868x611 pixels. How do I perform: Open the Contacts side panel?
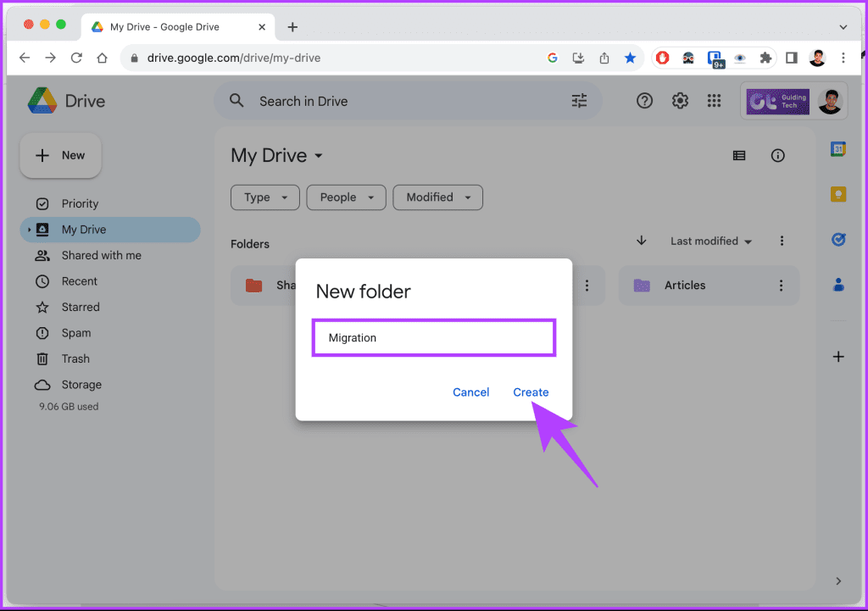click(x=838, y=286)
